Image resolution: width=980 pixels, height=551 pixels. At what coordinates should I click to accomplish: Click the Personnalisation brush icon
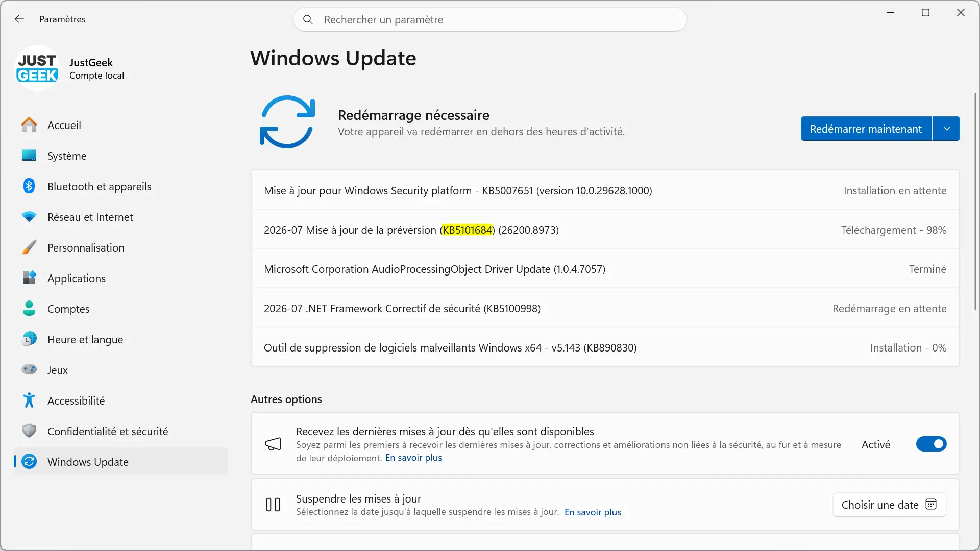coord(29,247)
